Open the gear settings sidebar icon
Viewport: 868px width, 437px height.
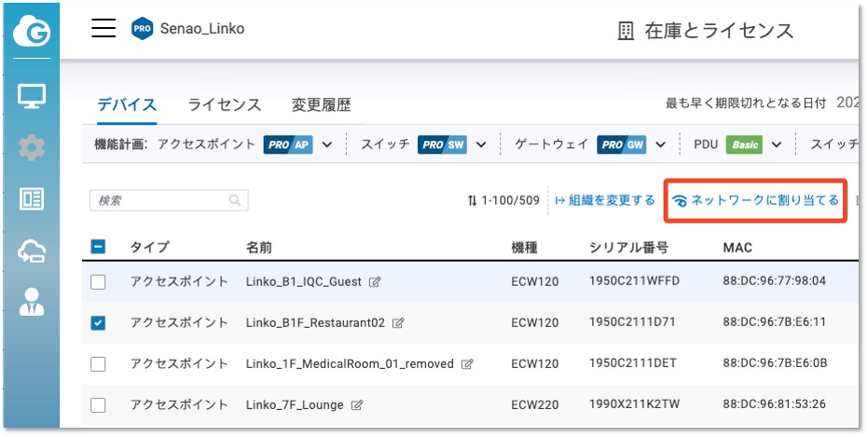click(x=32, y=147)
